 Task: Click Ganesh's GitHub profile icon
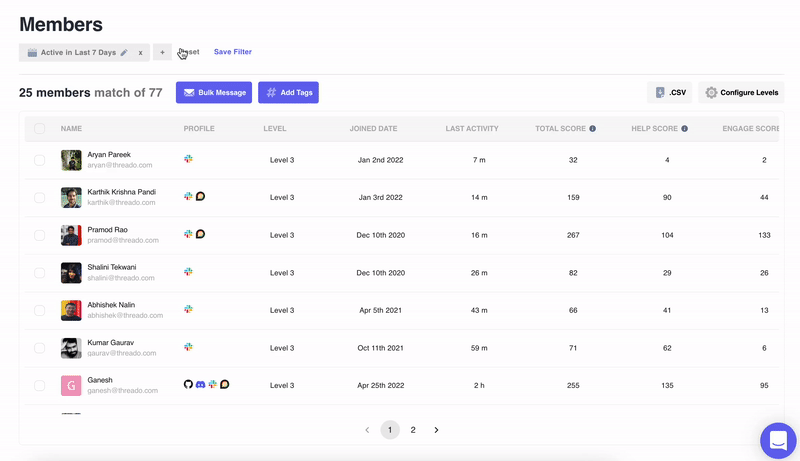(188, 384)
